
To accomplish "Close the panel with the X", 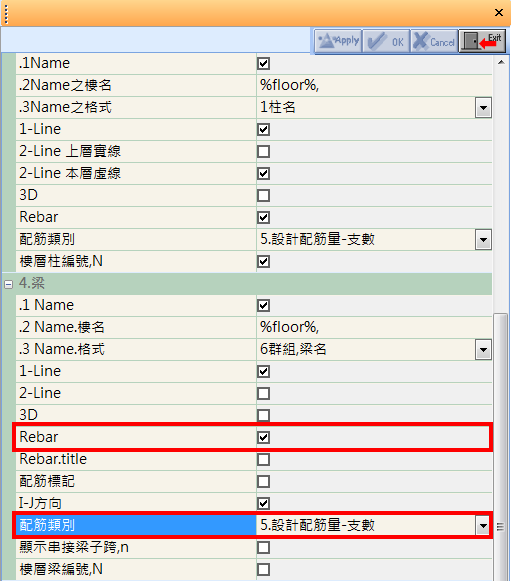I will [499, 13].
